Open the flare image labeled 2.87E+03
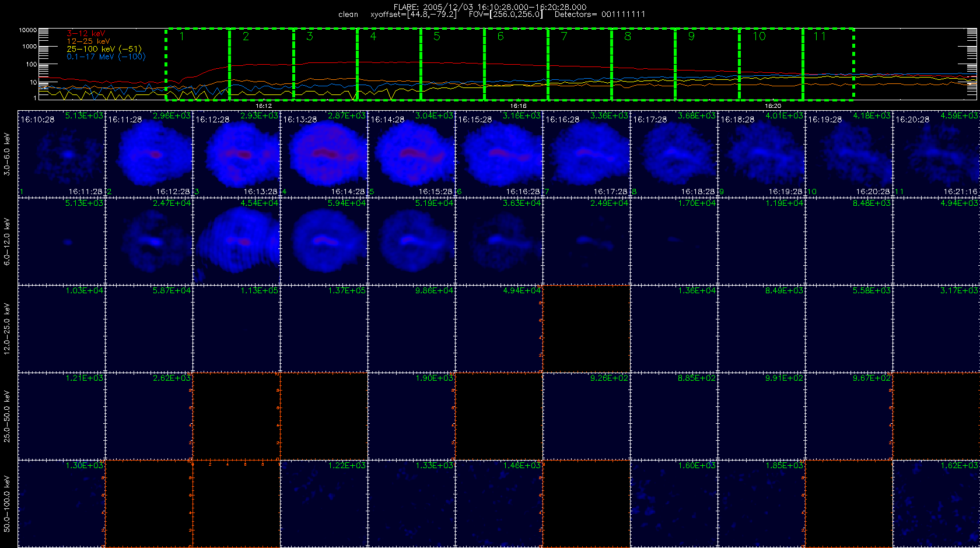The height and width of the screenshot is (548, 980). pyautogui.click(x=324, y=154)
